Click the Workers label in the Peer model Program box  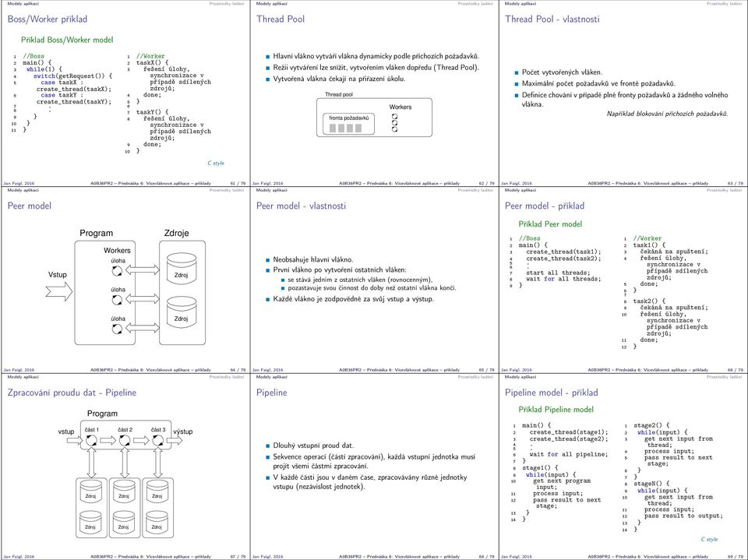tap(117, 251)
